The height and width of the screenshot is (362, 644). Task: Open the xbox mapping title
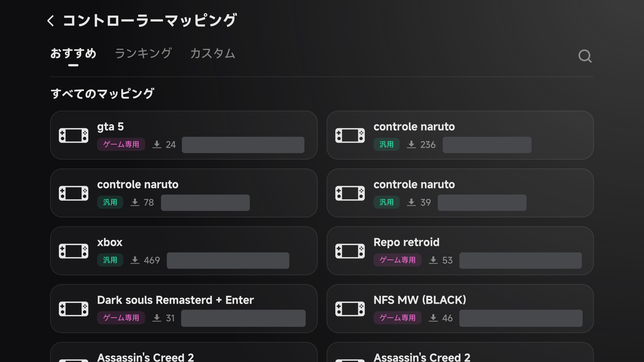pos(110,242)
